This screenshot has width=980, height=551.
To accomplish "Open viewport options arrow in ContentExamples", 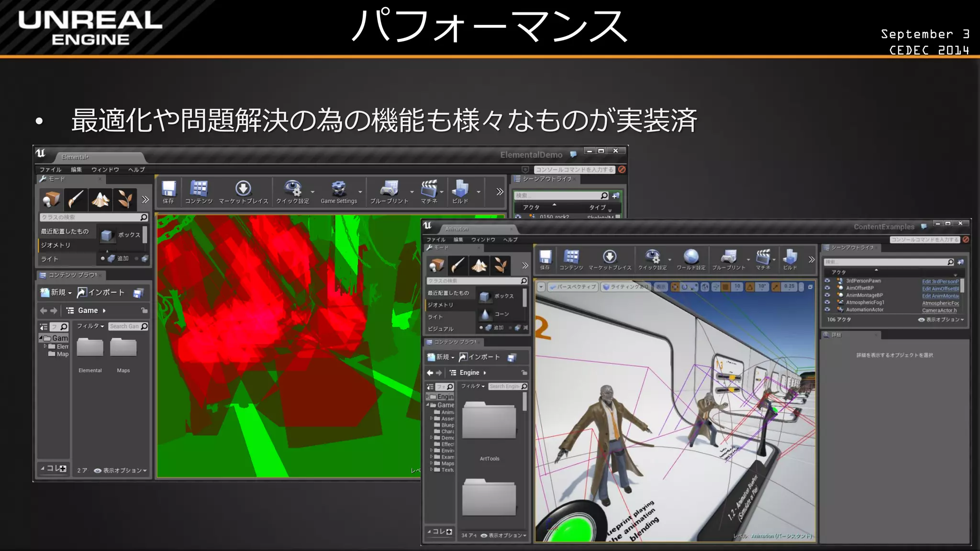I will [x=541, y=287].
